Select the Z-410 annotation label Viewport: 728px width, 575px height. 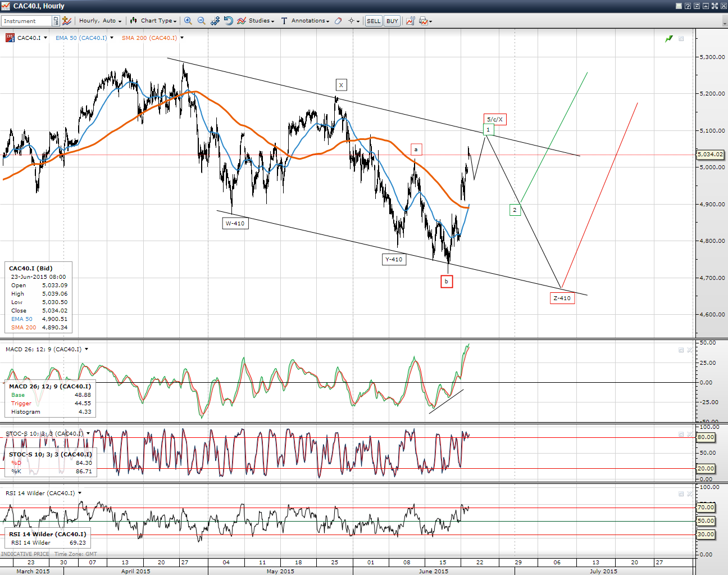[562, 298]
